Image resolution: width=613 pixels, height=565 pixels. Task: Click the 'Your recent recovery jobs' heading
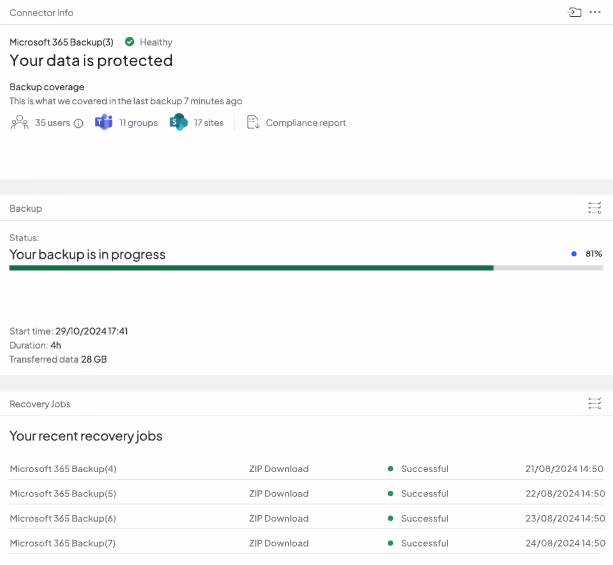[x=86, y=436]
